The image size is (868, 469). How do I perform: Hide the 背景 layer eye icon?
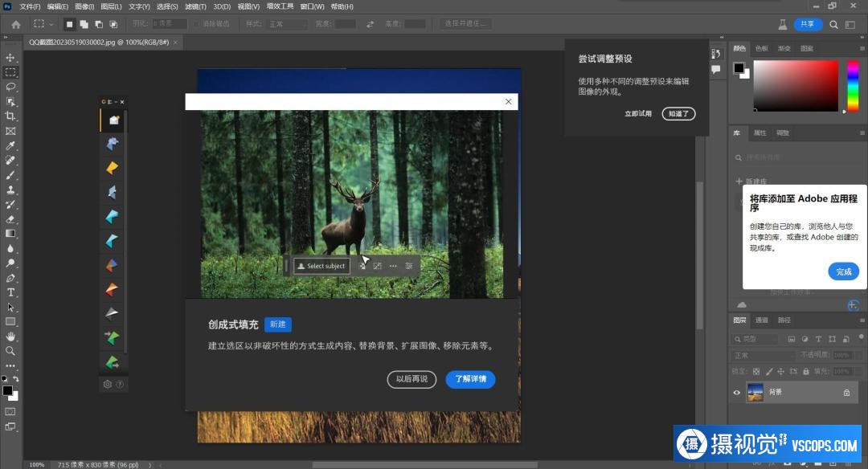pyautogui.click(x=737, y=393)
